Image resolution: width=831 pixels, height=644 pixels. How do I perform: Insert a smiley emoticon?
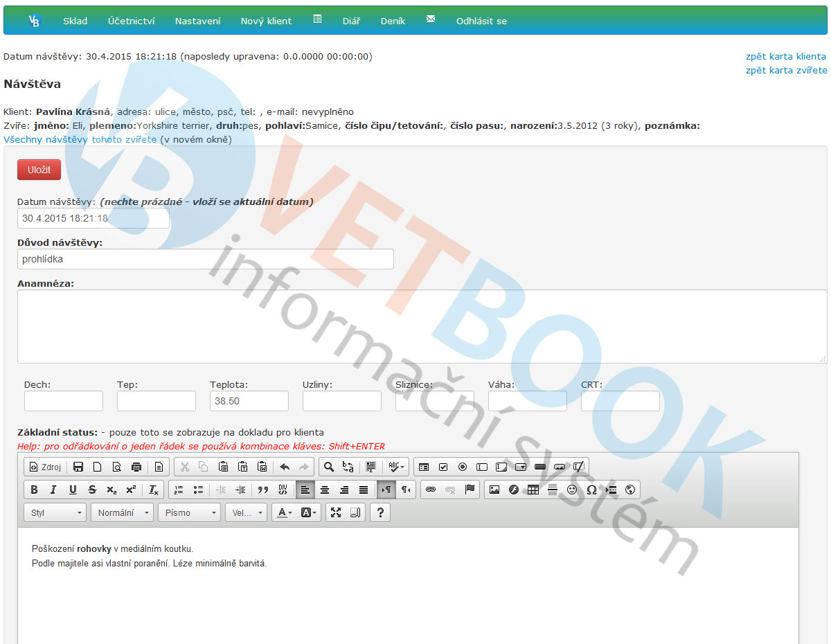pyautogui.click(x=572, y=490)
